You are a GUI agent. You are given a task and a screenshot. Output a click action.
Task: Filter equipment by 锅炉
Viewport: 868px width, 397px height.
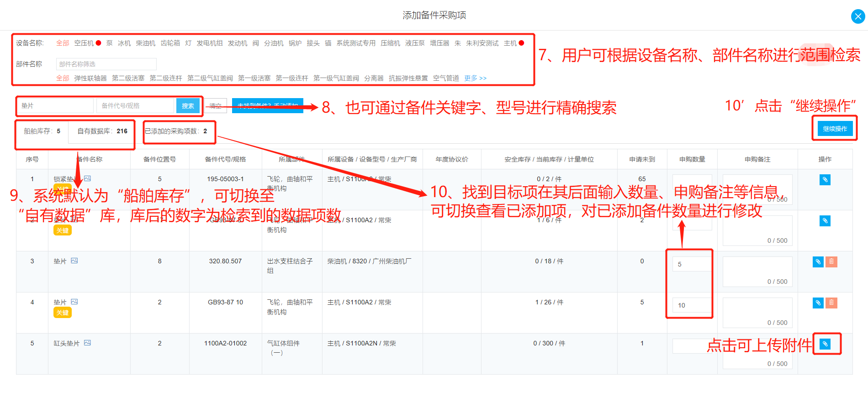tap(295, 43)
